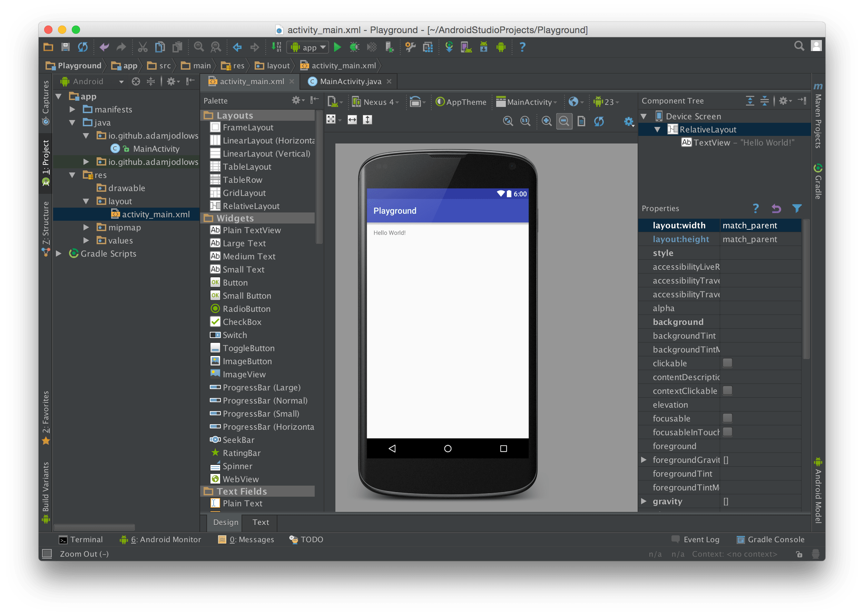Image resolution: width=864 pixels, height=616 pixels.
Task: Expand Gradle Scripts node
Action: pos(58,254)
